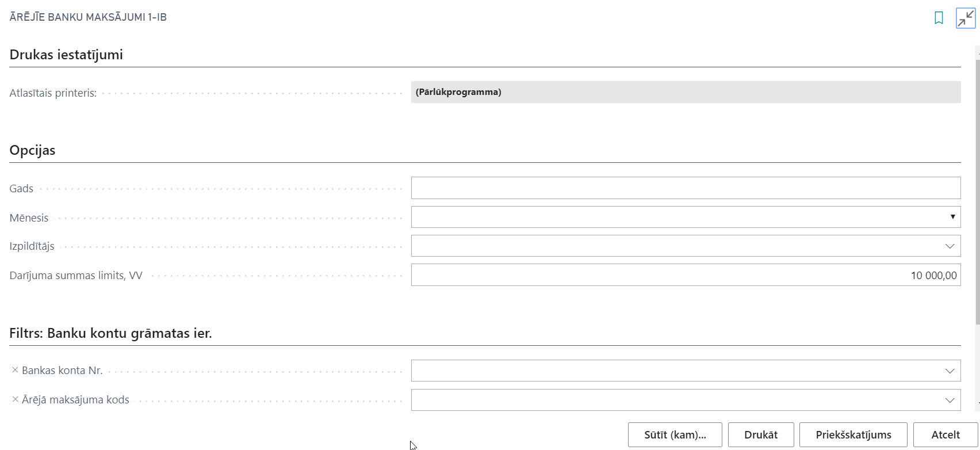The height and width of the screenshot is (450, 980).
Task: Click the Atlasītais printeris label
Action: point(53,93)
